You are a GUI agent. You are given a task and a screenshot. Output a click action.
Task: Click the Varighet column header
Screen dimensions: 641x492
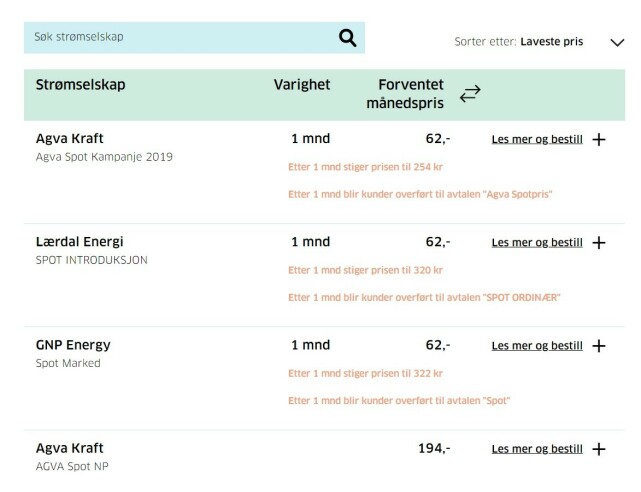point(301,85)
